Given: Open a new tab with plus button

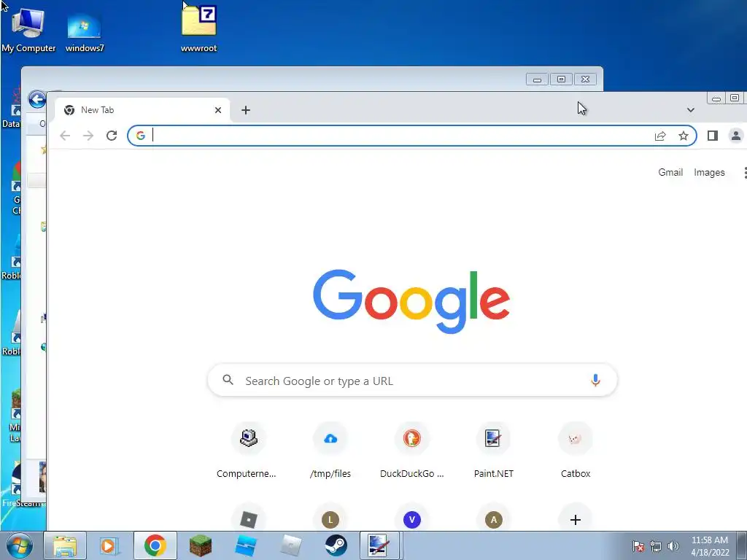Looking at the screenshot, I should 245,110.
